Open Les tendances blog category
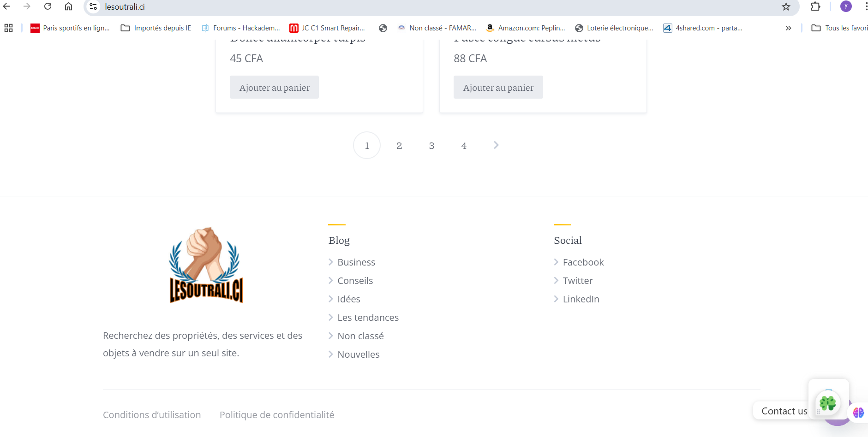This screenshot has width=868, height=437. pyautogui.click(x=368, y=318)
